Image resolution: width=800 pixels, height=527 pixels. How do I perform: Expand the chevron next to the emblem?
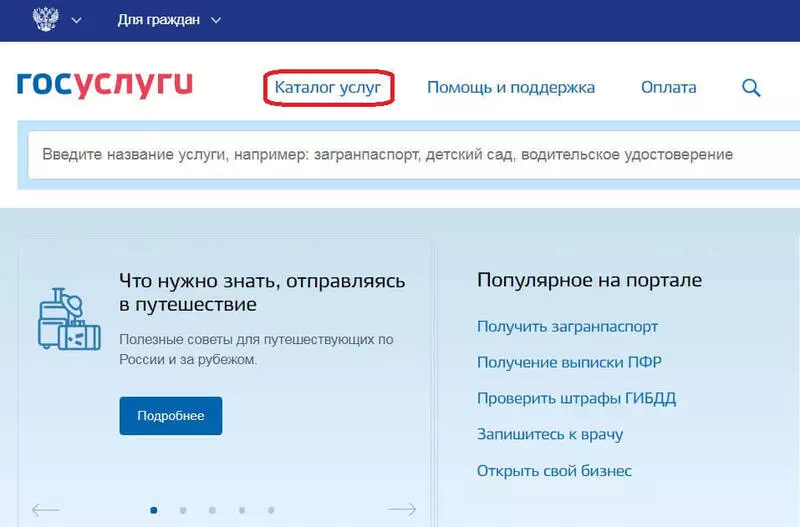pos(77,20)
